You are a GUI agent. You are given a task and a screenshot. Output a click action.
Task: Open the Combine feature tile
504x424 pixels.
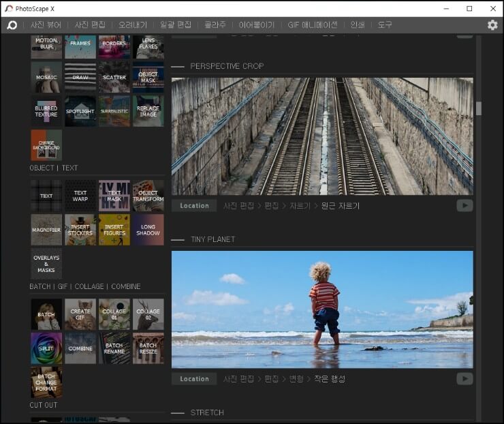point(80,348)
